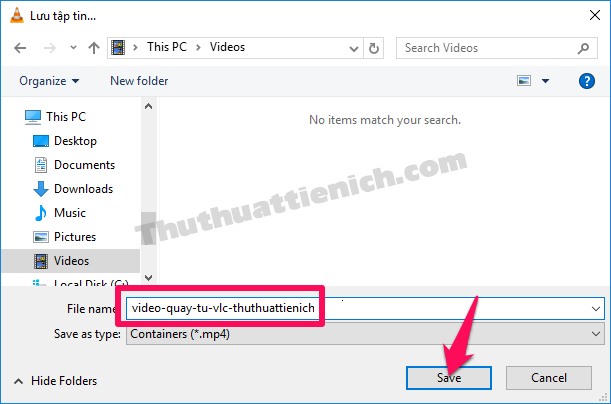The width and height of the screenshot is (611, 404).
Task: Click New folder in toolbar
Action: (x=139, y=81)
